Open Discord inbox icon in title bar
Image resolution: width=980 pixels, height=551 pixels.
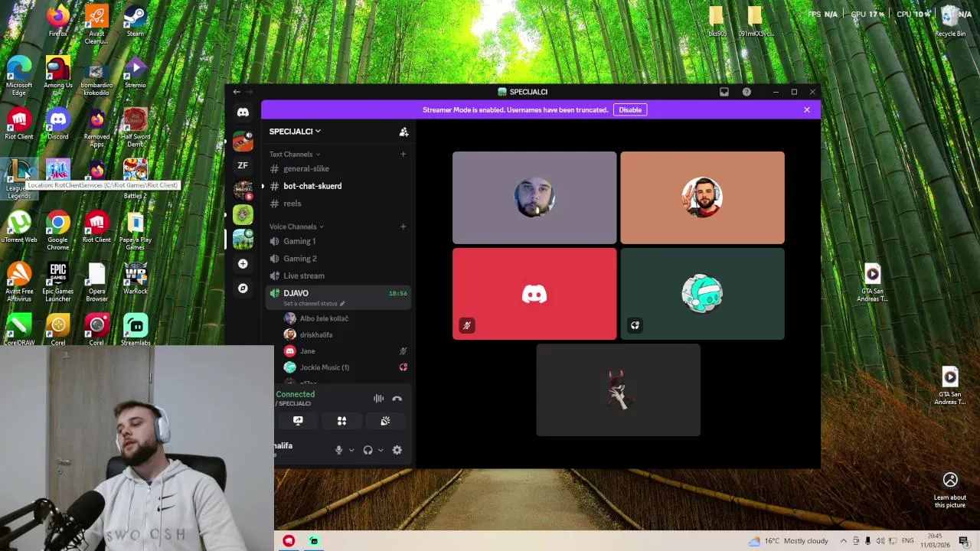724,92
